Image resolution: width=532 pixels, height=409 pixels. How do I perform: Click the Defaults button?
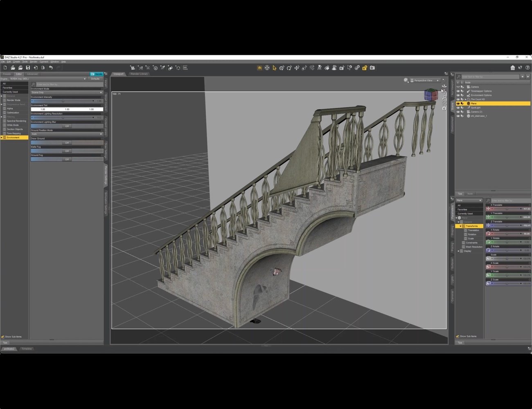pos(95,79)
